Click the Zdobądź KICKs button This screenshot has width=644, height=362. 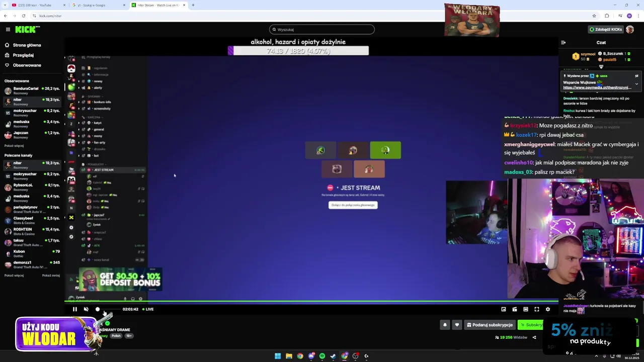point(605,30)
